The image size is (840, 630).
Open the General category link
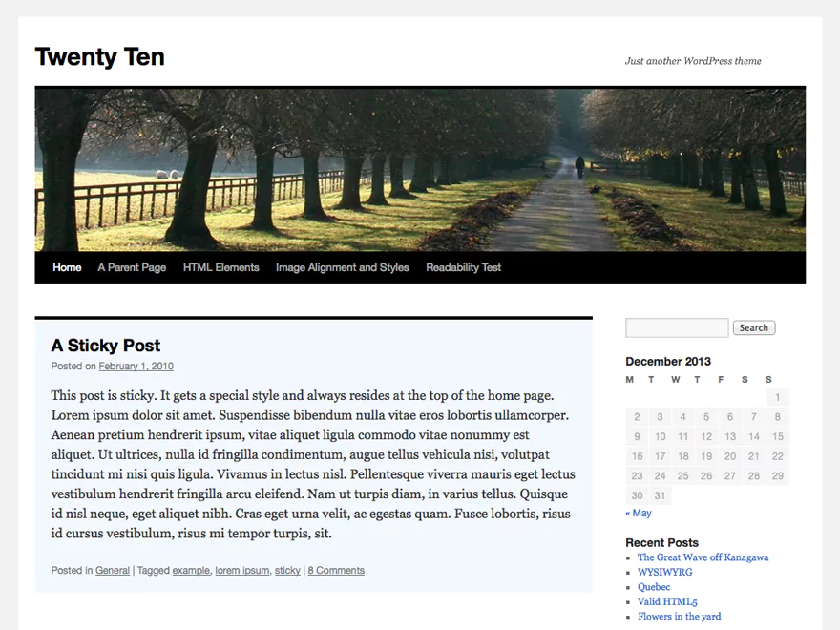click(x=113, y=571)
